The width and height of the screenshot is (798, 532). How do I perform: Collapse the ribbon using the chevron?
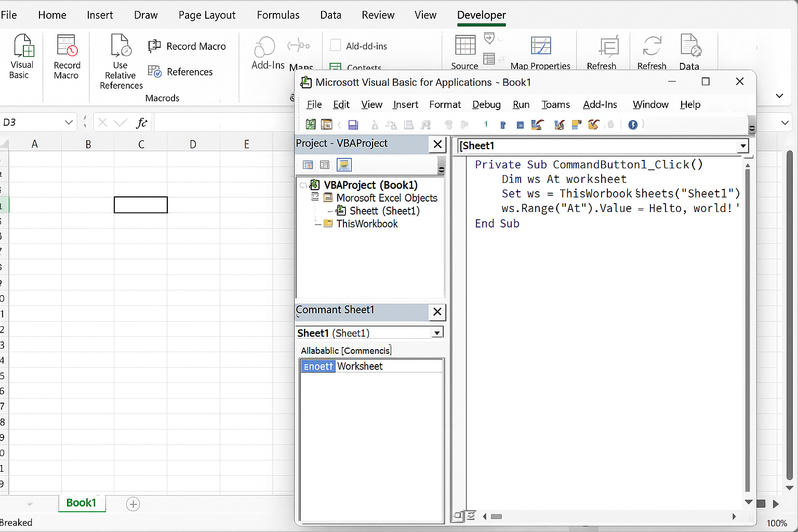(779, 96)
